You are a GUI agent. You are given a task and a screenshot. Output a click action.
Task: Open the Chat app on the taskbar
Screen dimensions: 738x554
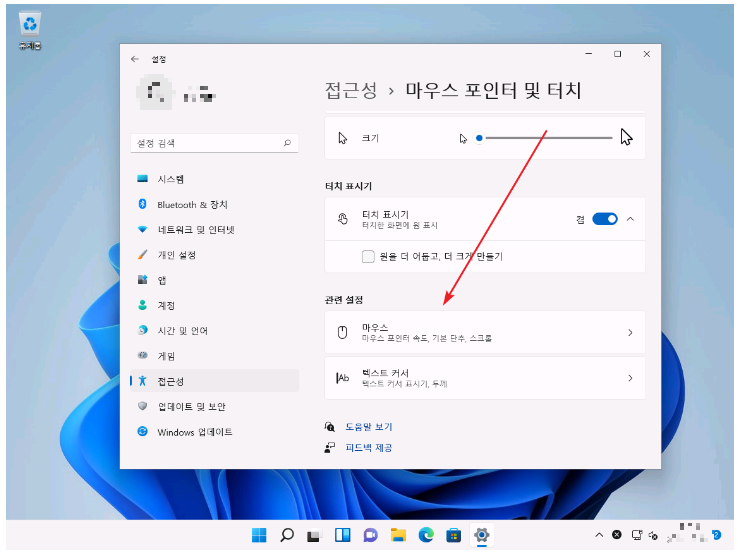pyautogui.click(x=370, y=535)
